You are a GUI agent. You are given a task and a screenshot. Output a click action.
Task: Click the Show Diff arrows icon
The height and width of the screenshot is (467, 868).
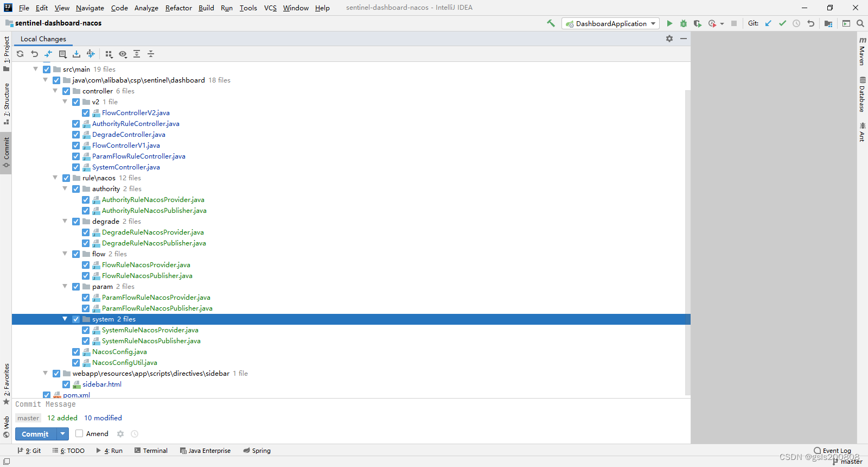coord(48,54)
